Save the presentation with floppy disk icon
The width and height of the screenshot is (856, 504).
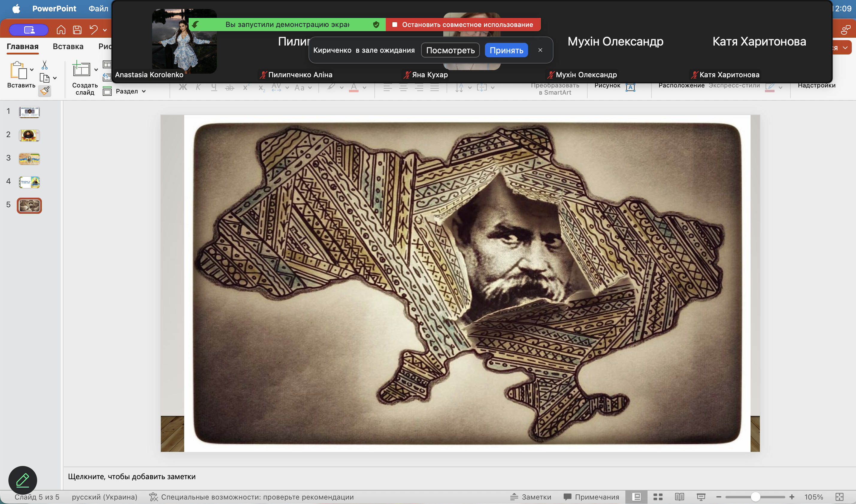pos(77,30)
